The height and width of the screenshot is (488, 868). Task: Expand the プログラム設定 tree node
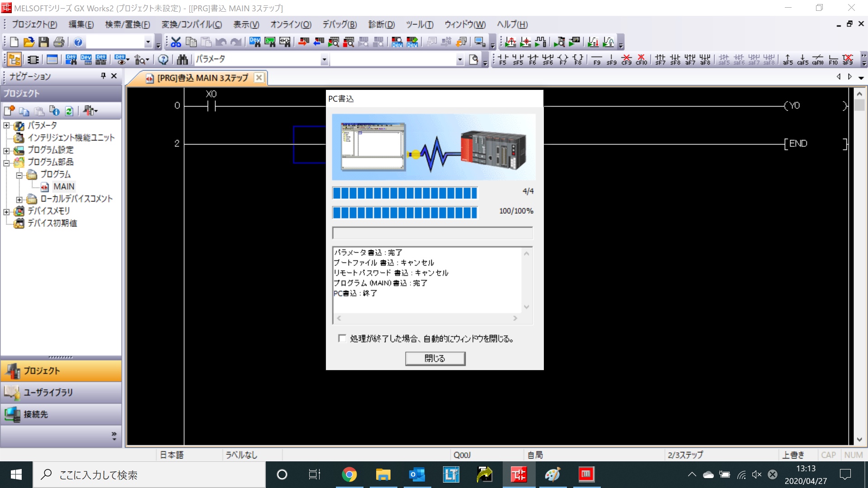[x=6, y=150]
